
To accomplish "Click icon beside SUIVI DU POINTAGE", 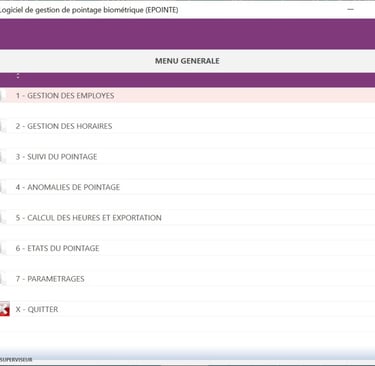I will tap(3, 157).
